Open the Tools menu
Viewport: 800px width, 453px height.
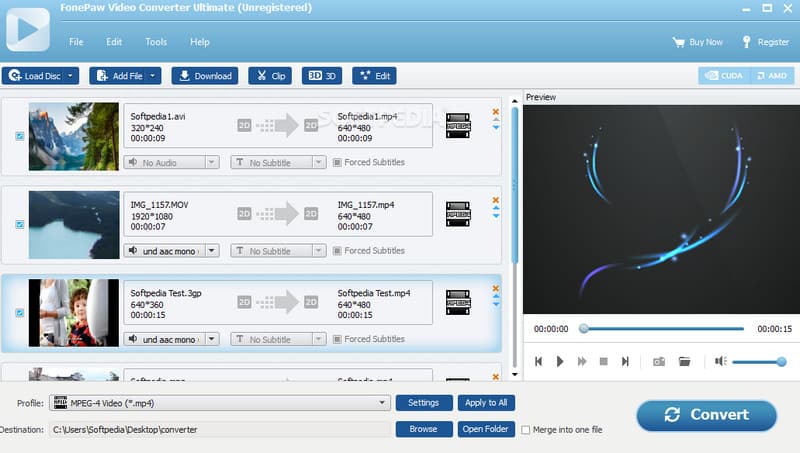coord(156,42)
